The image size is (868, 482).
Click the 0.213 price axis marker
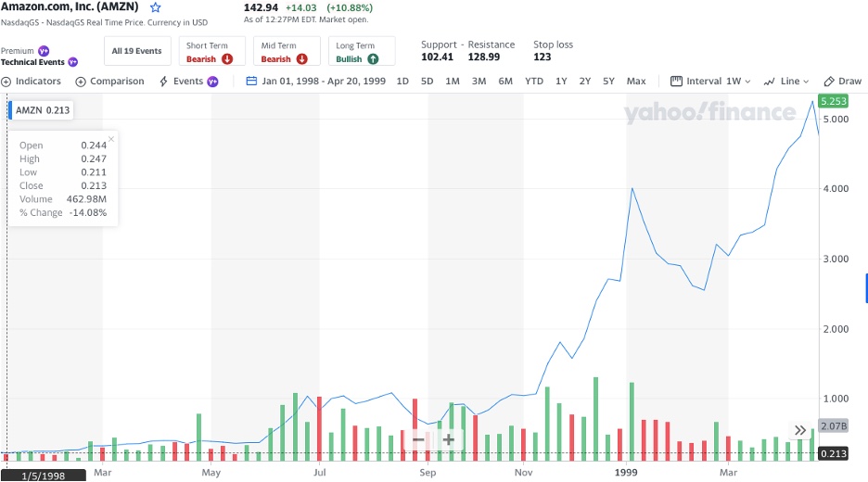point(833,453)
